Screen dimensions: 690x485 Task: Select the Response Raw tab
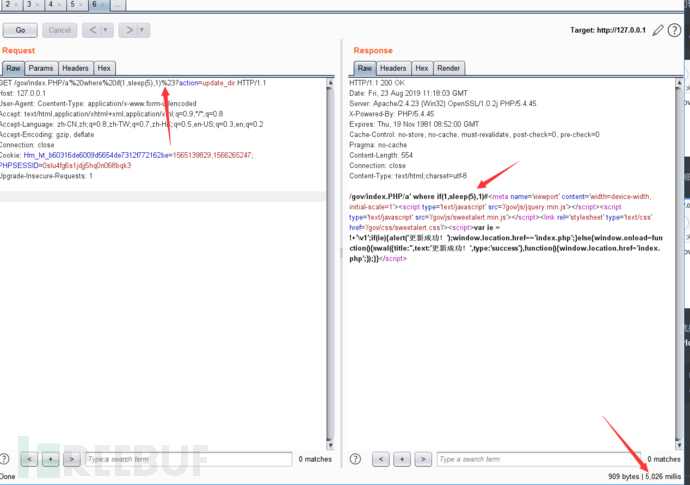click(365, 68)
